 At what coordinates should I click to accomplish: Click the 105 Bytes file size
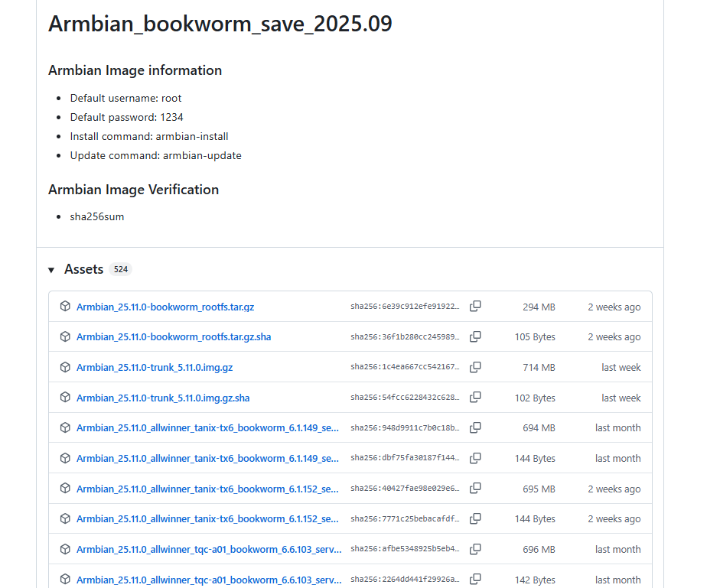click(x=535, y=337)
